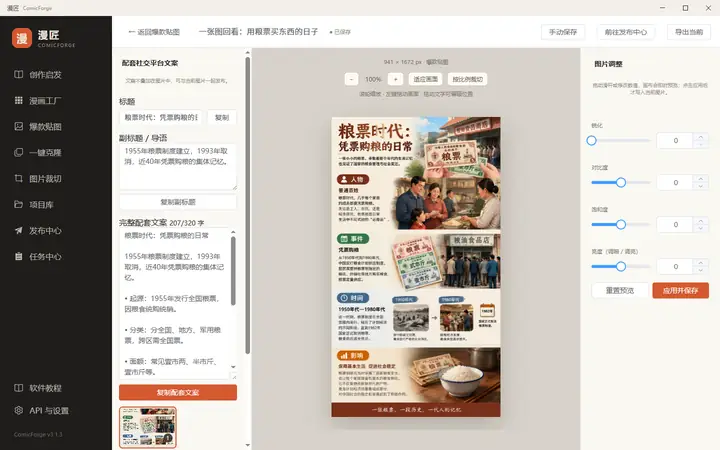Click the 重置预览 button
The height and width of the screenshot is (450, 720).
coord(620,290)
